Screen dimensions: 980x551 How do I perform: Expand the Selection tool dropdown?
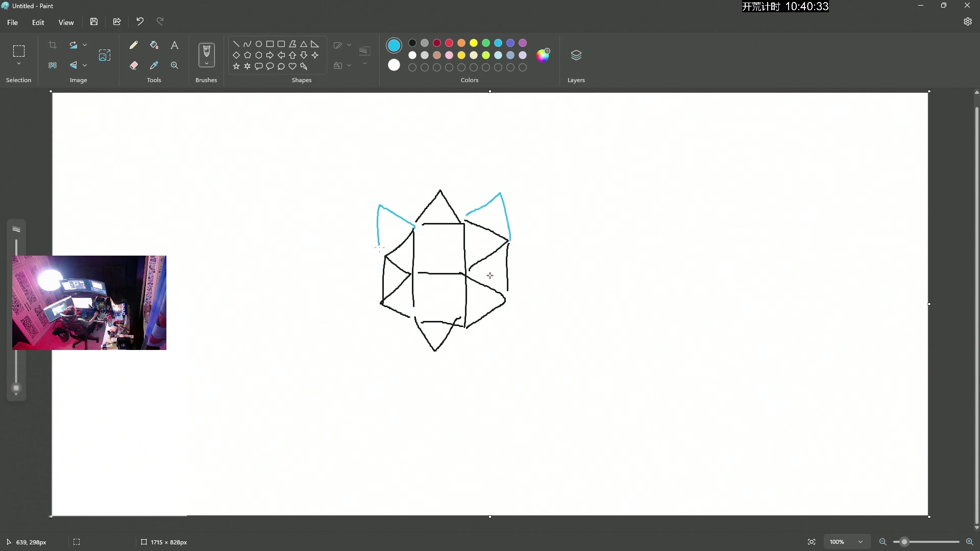click(x=19, y=64)
